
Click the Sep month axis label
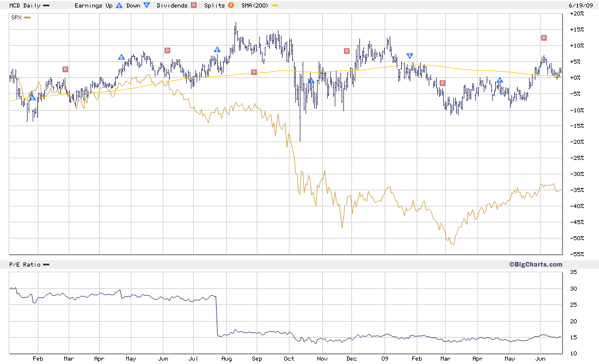click(257, 359)
